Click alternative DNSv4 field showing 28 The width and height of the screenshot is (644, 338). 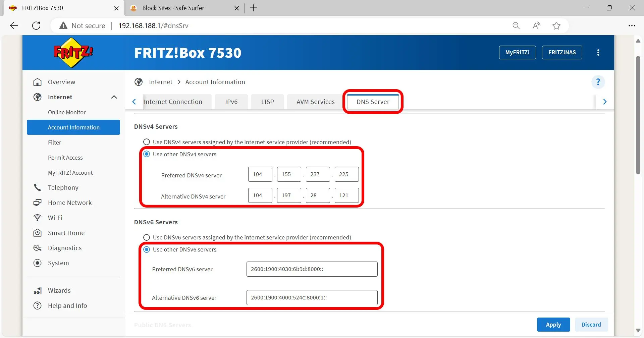click(318, 195)
